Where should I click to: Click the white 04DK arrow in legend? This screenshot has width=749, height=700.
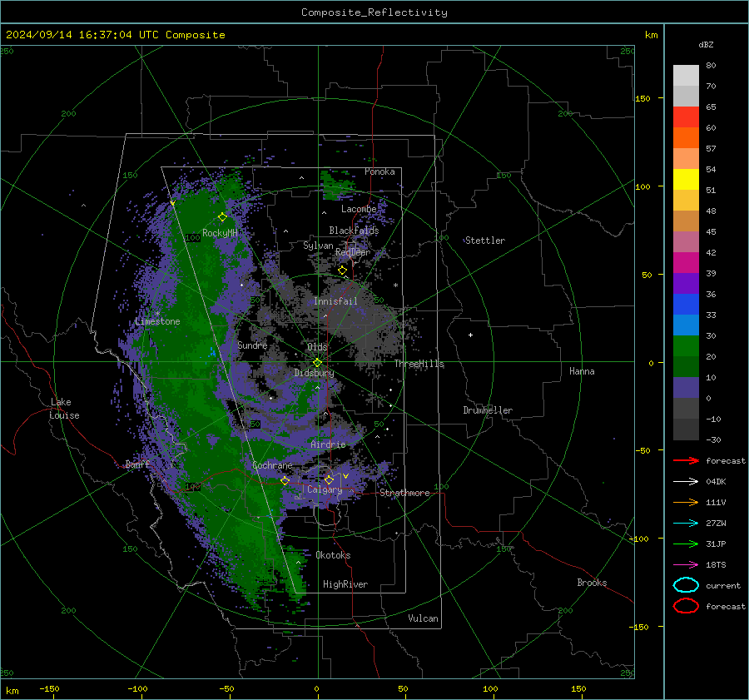(x=686, y=482)
